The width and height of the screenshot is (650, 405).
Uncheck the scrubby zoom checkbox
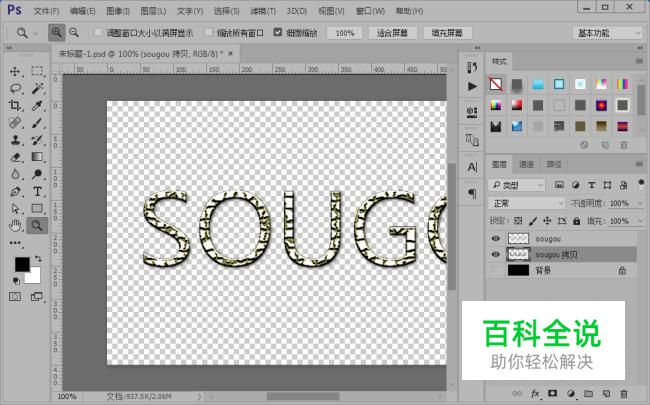pos(278,32)
